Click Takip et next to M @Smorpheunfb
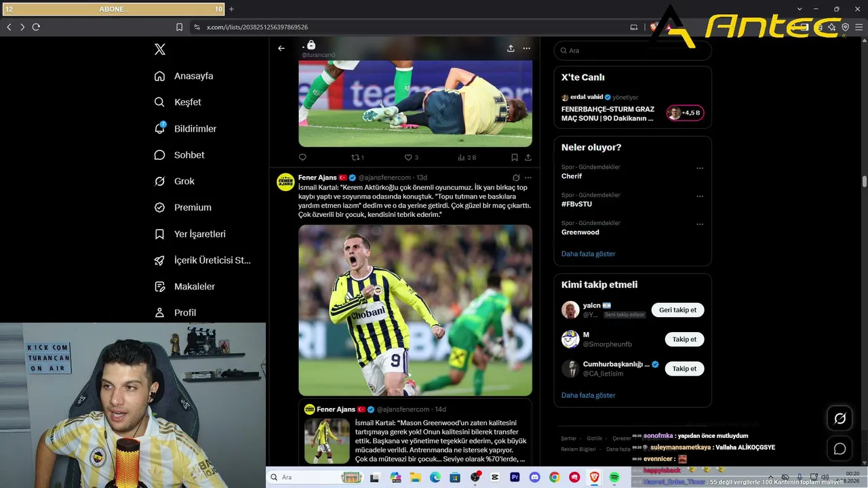Screen dimensions: 868x488 click(684, 339)
